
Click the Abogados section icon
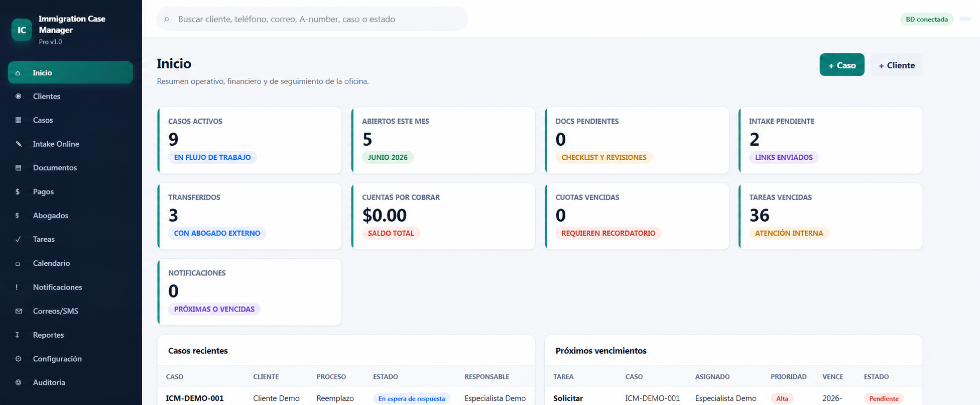click(x=18, y=216)
